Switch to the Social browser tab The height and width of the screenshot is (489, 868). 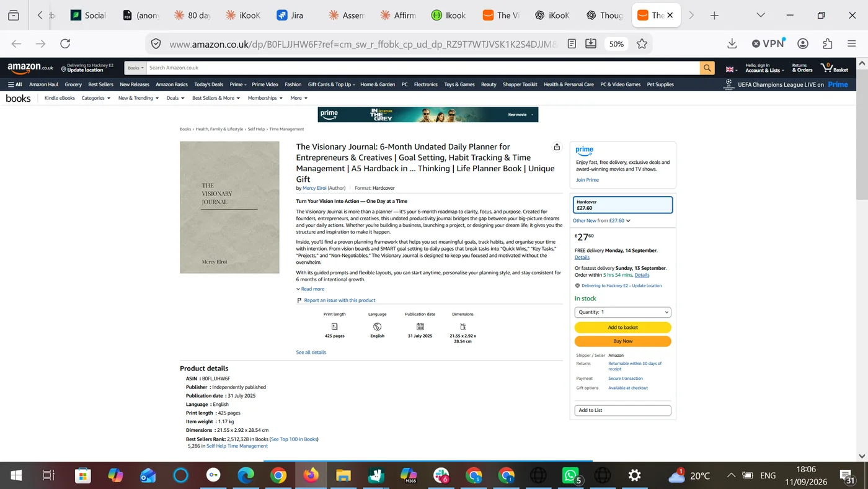[89, 16]
